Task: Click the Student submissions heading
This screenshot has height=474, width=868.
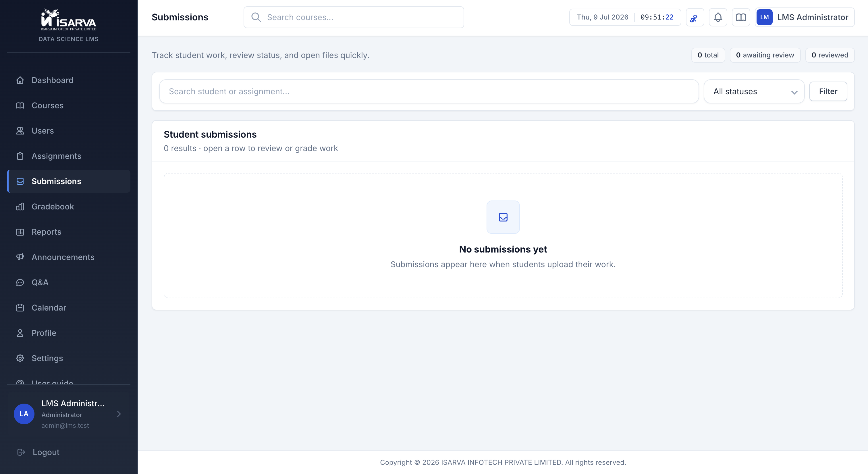Action: (210, 134)
